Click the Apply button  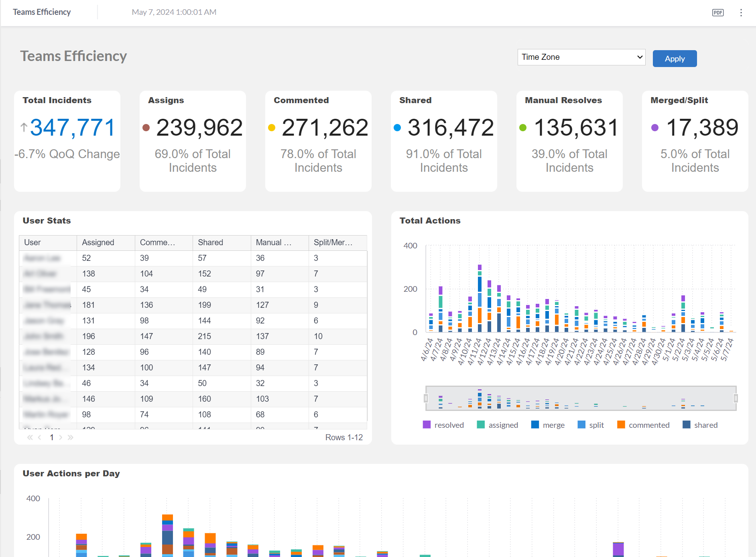pos(674,58)
